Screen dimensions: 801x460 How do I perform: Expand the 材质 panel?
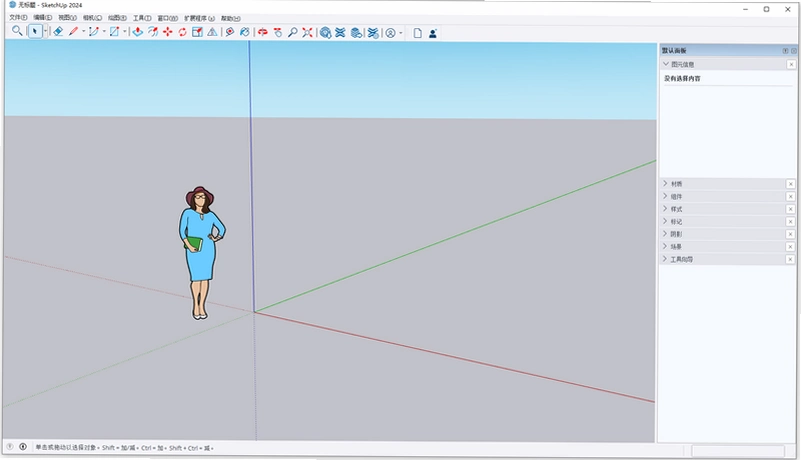(x=665, y=183)
